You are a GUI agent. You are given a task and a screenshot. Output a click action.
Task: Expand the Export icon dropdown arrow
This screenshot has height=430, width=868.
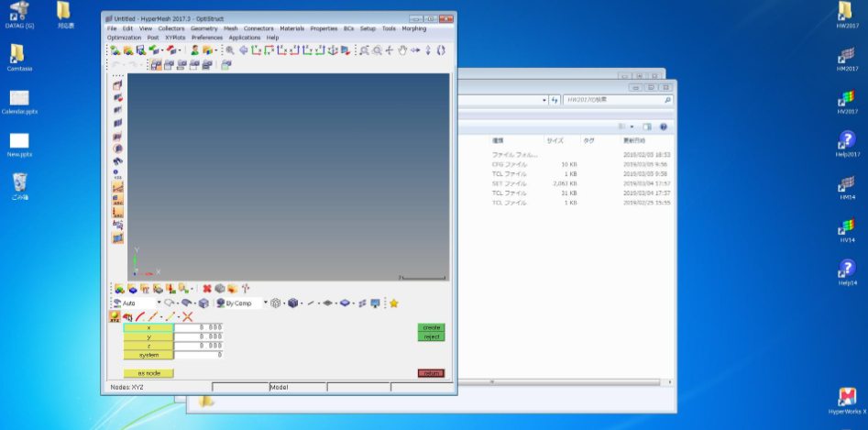[x=180, y=50]
